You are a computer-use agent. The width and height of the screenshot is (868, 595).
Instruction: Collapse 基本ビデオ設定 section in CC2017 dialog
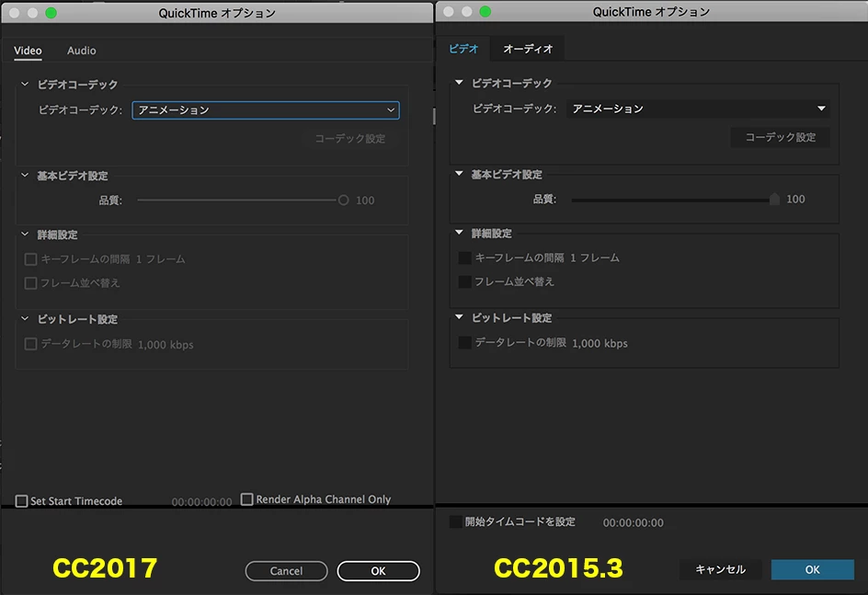coord(25,175)
